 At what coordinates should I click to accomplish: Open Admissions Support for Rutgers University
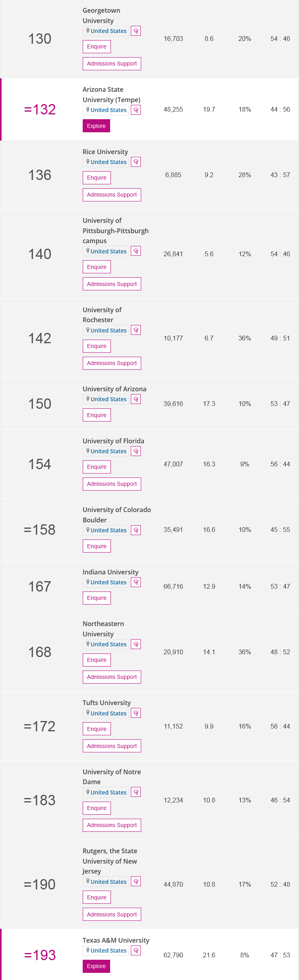112,914
